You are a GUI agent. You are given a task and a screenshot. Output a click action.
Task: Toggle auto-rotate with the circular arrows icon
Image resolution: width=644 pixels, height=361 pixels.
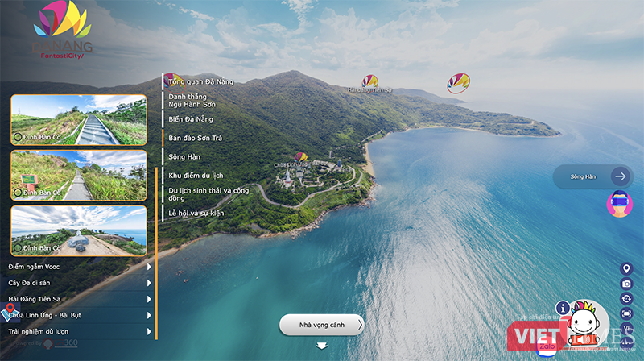(x=626, y=299)
